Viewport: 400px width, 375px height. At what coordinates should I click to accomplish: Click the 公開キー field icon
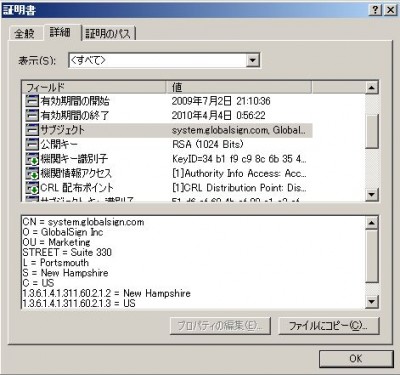(32, 144)
